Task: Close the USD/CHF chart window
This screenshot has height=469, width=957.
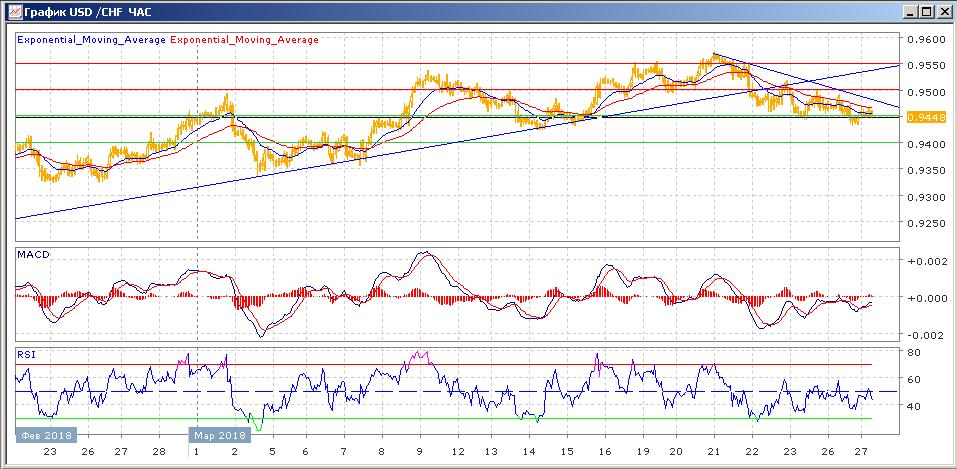Action: point(943,11)
